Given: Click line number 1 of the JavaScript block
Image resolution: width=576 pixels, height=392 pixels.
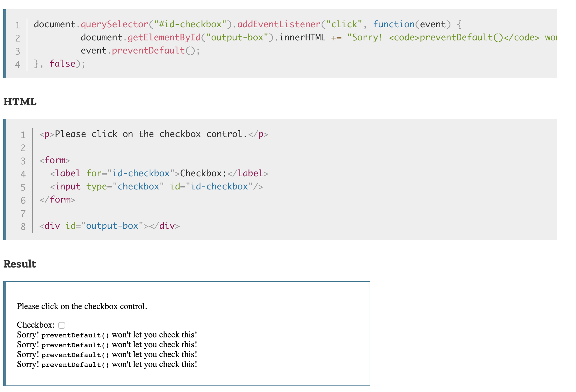Looking at the screenshot, I should [x=18, y=25].
